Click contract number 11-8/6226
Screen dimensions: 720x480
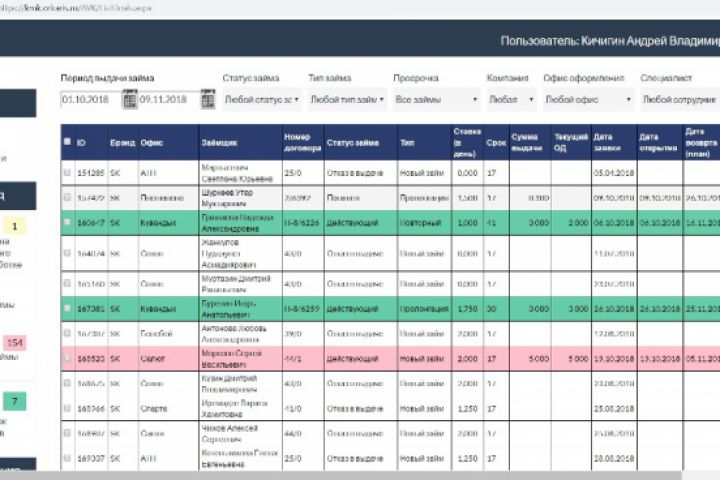coord(302,223)
